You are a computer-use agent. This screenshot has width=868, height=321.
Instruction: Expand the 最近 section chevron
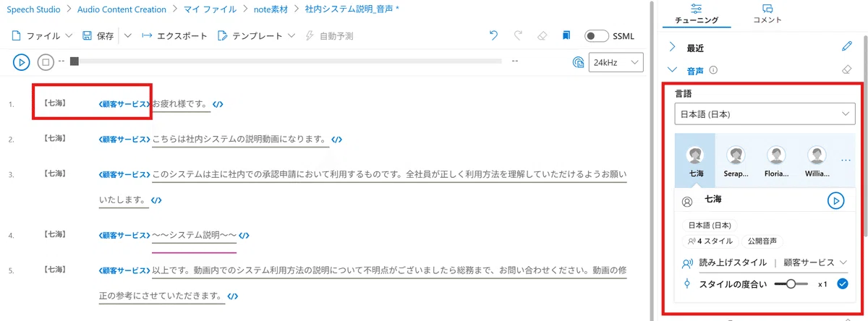click(x=672, y=47)
